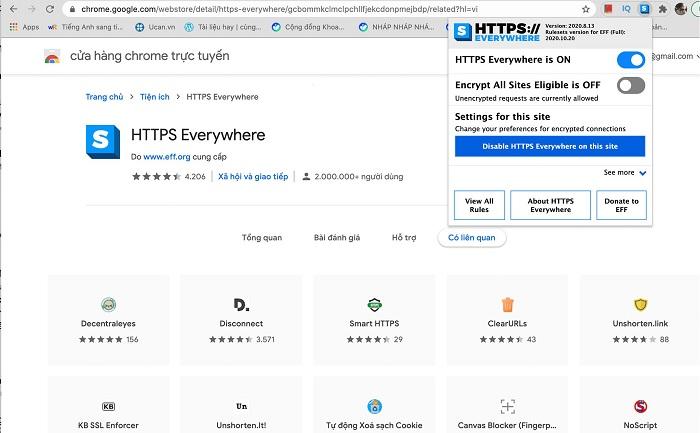Image resolution: width=700 pixels, height=433 pixels.
Task: Open the NoScript extension card
Action: click(640, 404)
